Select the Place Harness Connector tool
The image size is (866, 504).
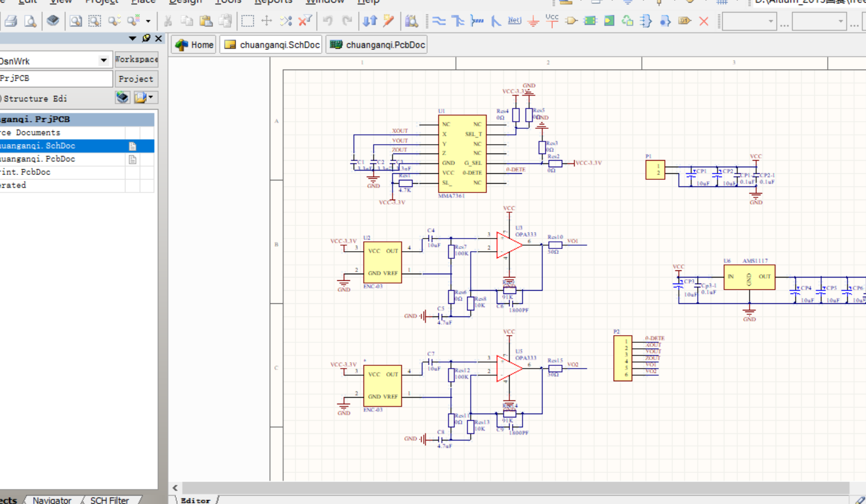[646, 21]
